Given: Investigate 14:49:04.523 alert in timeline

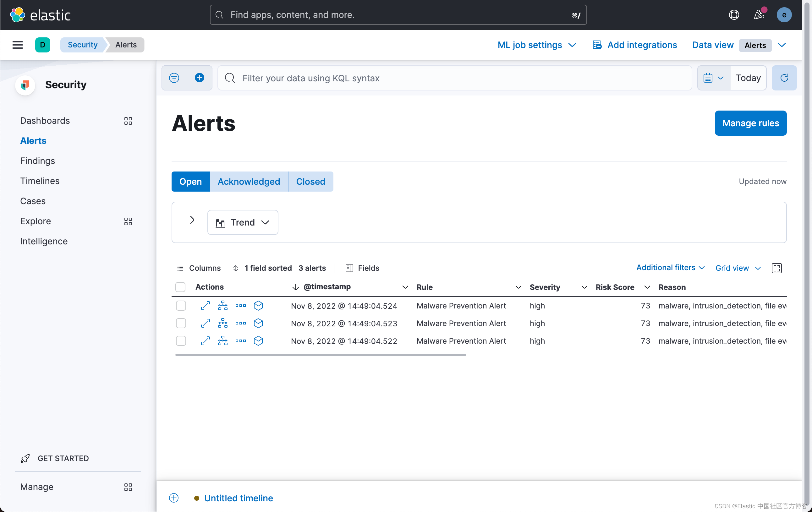Looking at the screenshot, I should click(258, 323).
